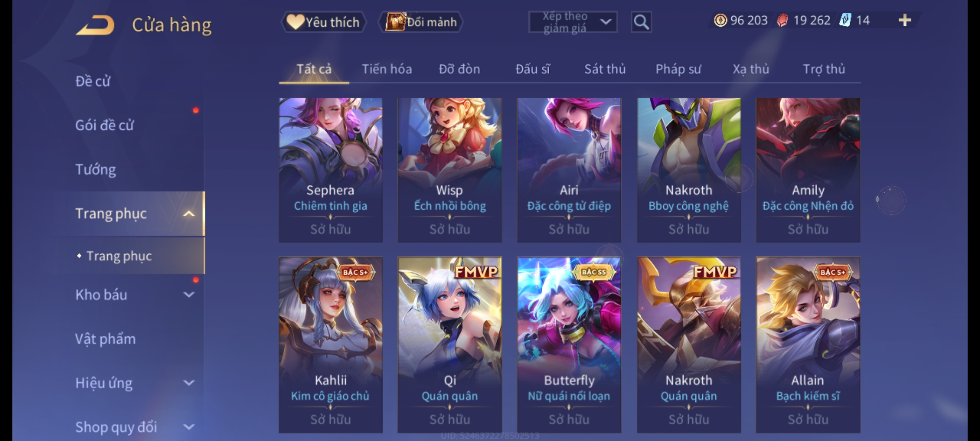980x441 pixels.
Task: Tap the golden back arrow icon
Action: click(95, 25)
